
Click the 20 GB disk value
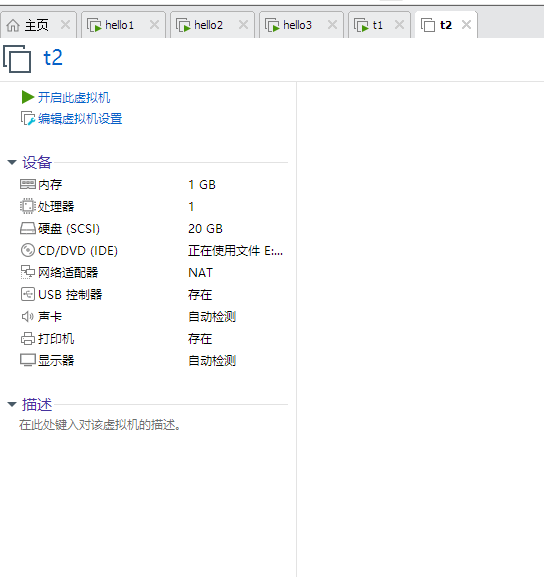[x=205, y=229]
